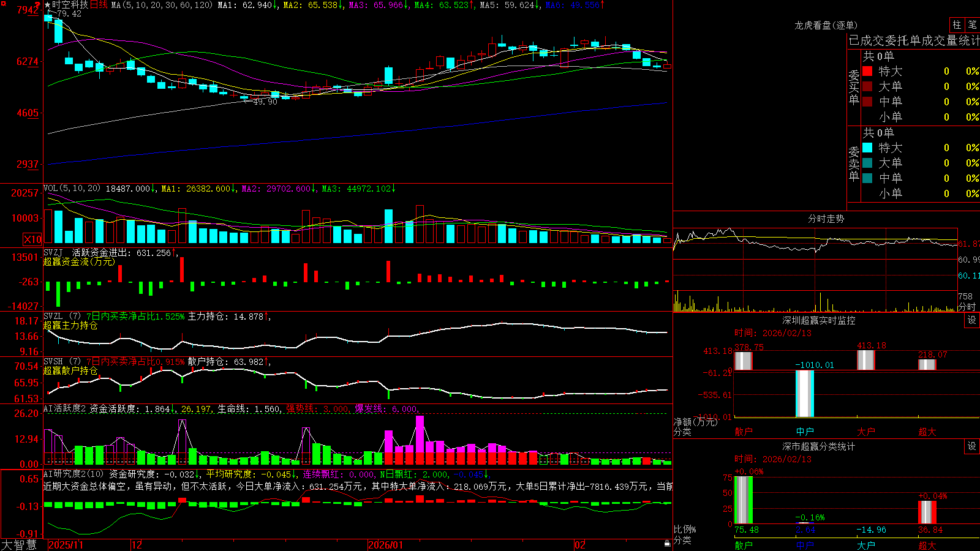Screen dimensions: 980x551
Task: Click the 分时走势 panel title
Action: point(826,219)
